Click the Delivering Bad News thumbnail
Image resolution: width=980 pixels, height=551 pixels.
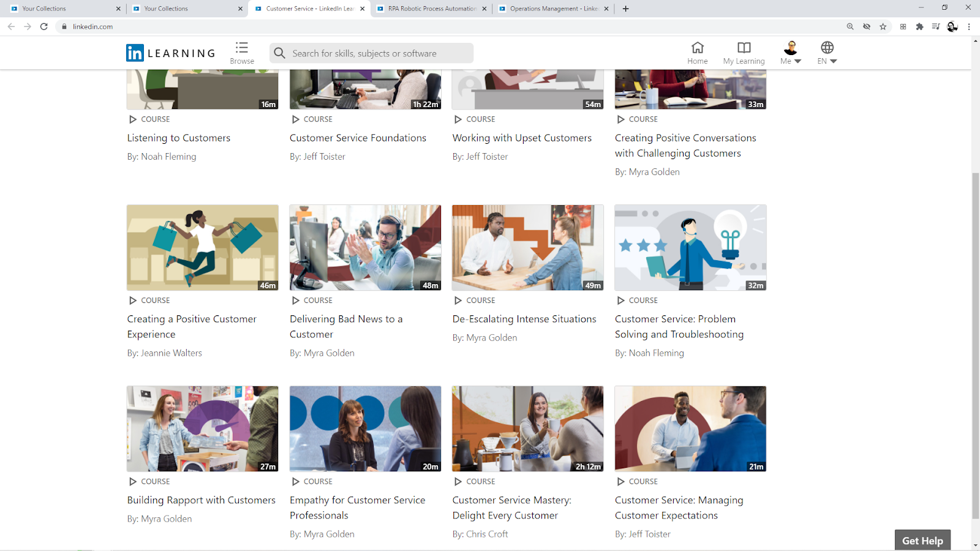click(365, 247)
